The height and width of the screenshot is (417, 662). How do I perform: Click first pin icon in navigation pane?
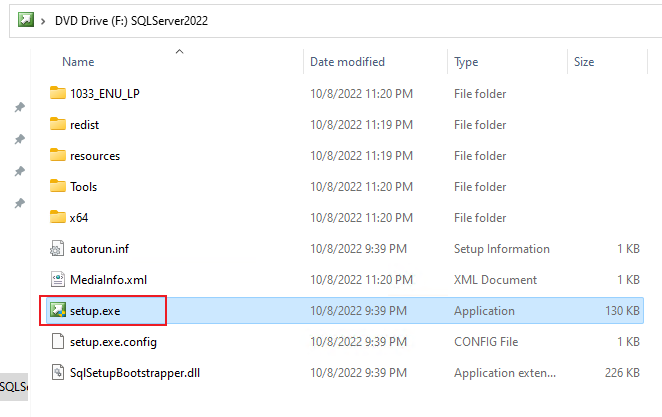click(x=19, y=107)
